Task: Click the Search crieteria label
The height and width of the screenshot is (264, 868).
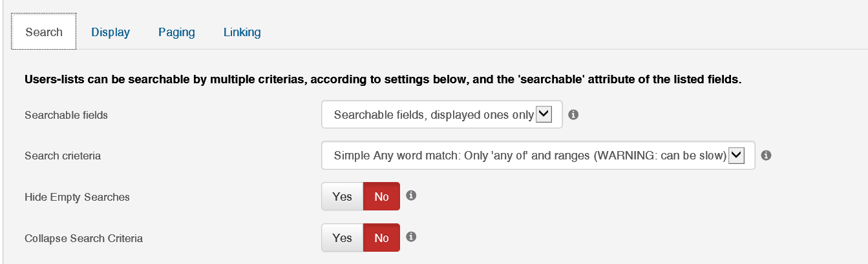Action: (63, 156)
